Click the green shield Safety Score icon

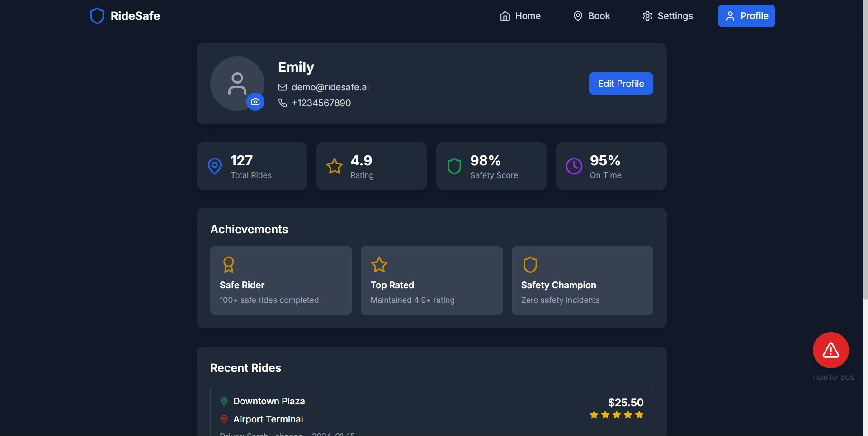click(454, 166)
